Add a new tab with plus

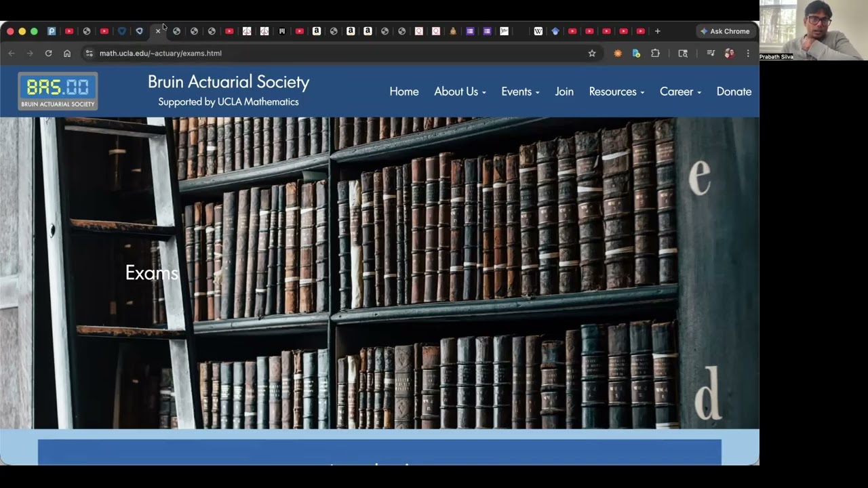point(657,31)
